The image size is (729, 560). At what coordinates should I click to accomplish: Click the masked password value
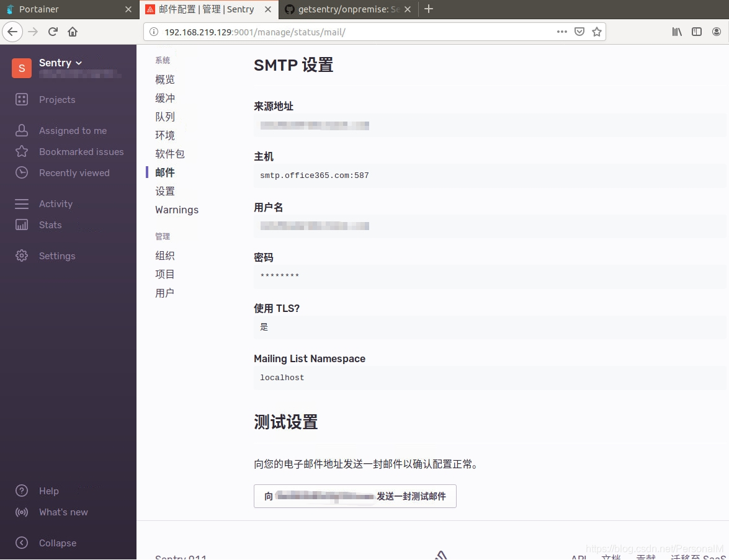279,275
